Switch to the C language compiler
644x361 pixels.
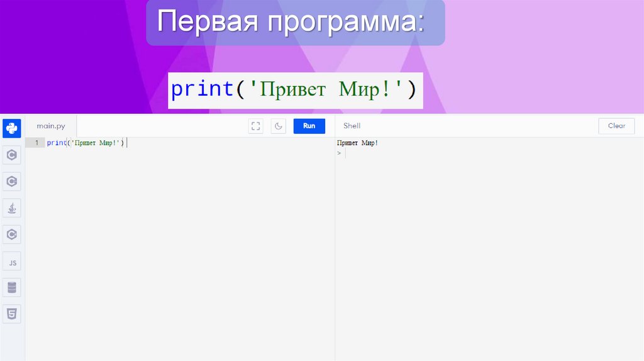12,155
